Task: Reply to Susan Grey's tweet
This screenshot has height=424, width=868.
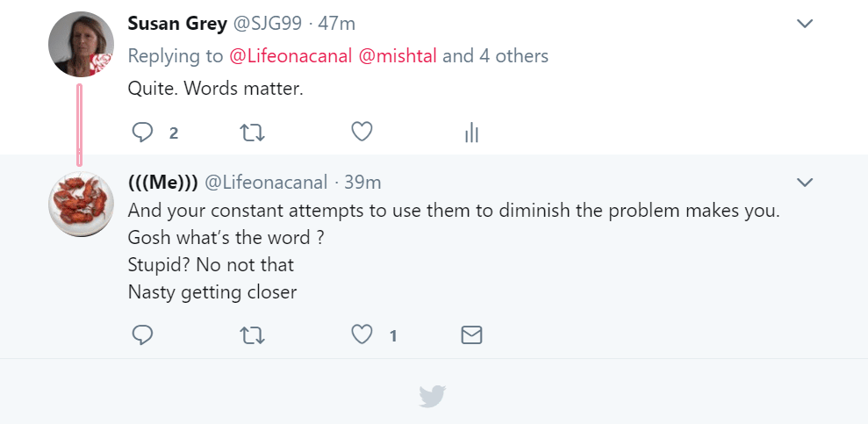Action: [x=142, y=133]
